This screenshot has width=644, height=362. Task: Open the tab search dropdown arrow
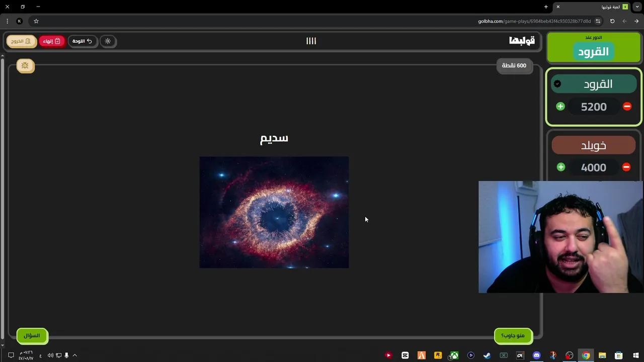point(637,7)
